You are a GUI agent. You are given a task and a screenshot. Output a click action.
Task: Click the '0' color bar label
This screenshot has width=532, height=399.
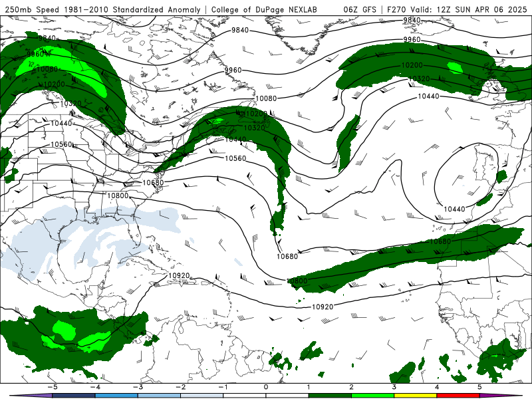click(x=266, y=387)
